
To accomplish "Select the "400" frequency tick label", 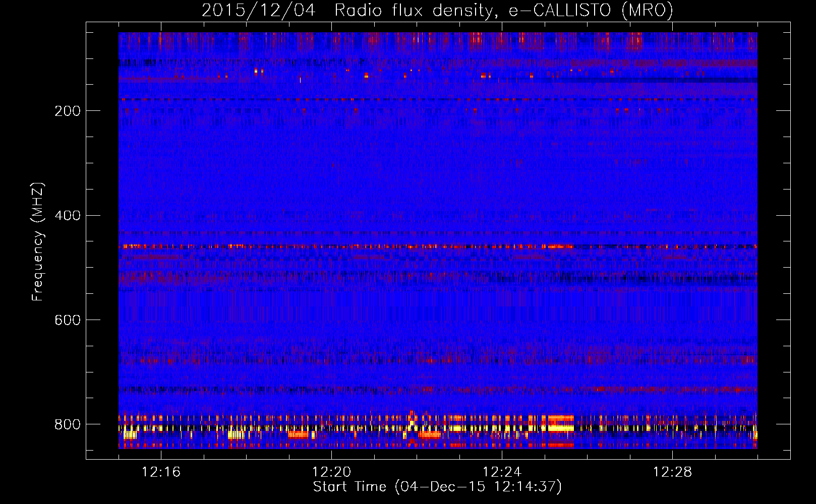I will [68, 216].
